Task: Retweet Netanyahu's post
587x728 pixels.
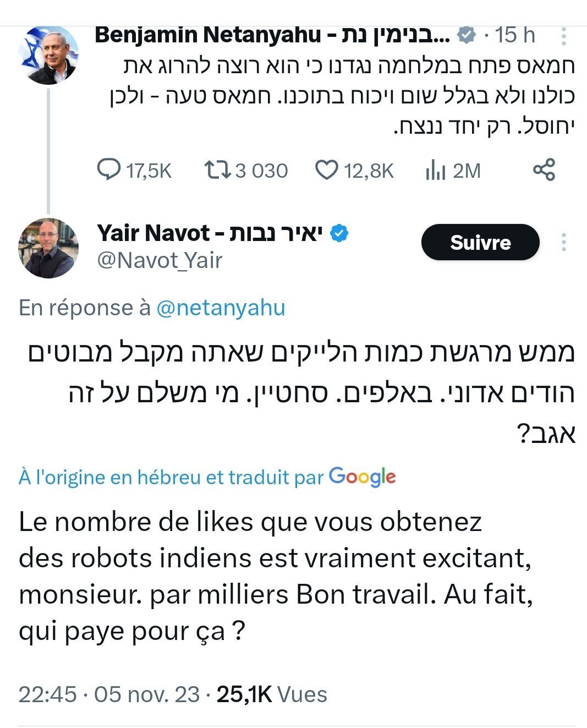Action: pyautogui.click(x=217, y=169)
